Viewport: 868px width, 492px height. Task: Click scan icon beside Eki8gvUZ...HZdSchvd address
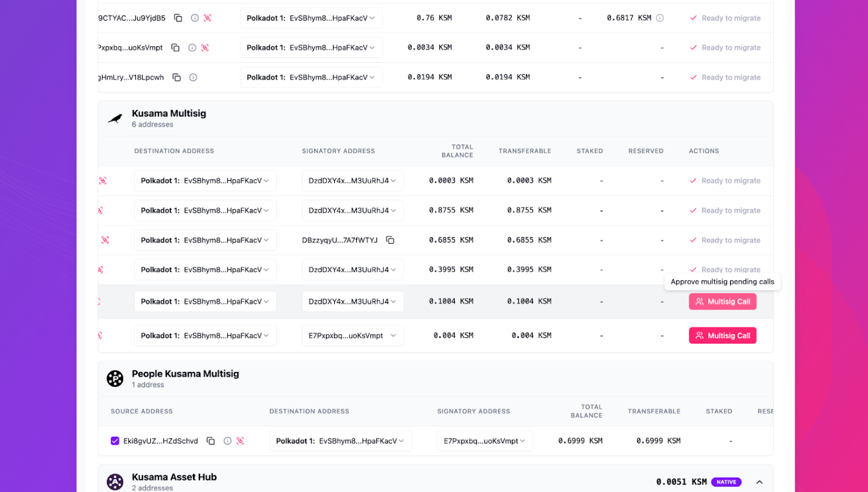click(x=240, y=441)
